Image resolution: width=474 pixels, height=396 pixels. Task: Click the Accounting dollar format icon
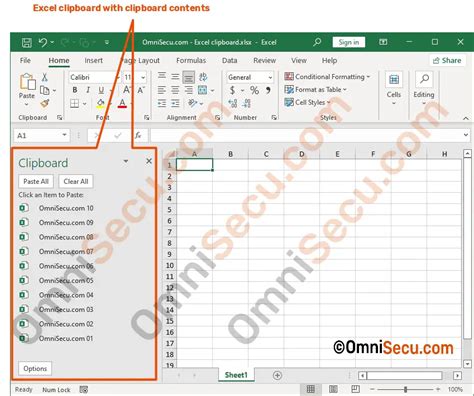click(232, 90)
